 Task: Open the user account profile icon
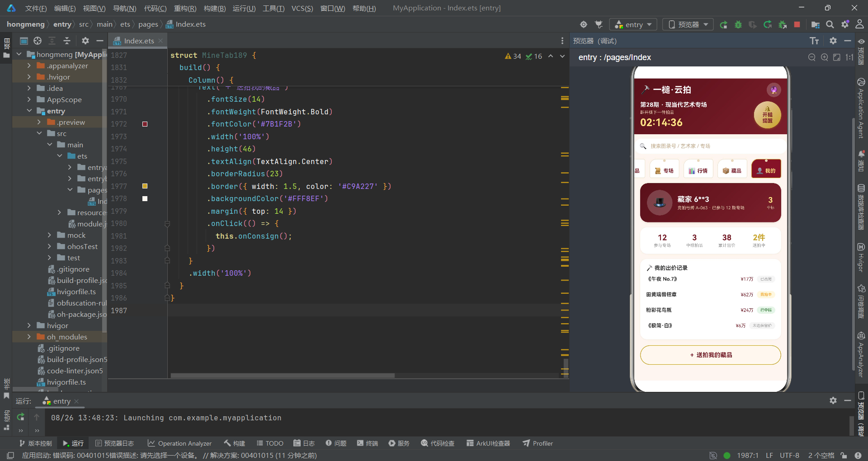click(859, 24)
